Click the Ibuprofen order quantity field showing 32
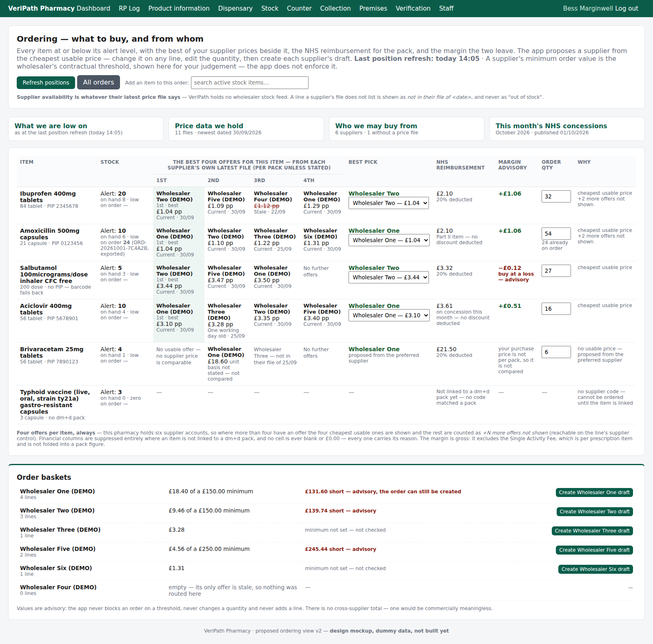Screen dimensions: 653x644 point(556,196)
